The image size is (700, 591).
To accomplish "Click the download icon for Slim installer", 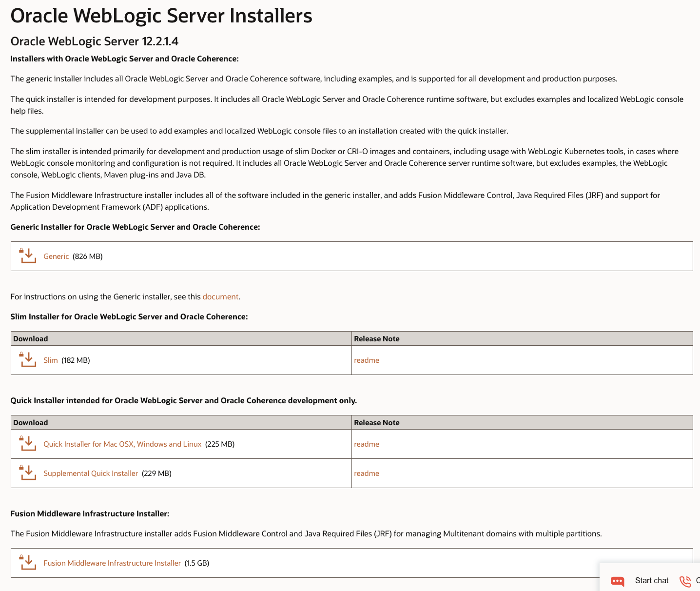I will click(x=28, y=359).
